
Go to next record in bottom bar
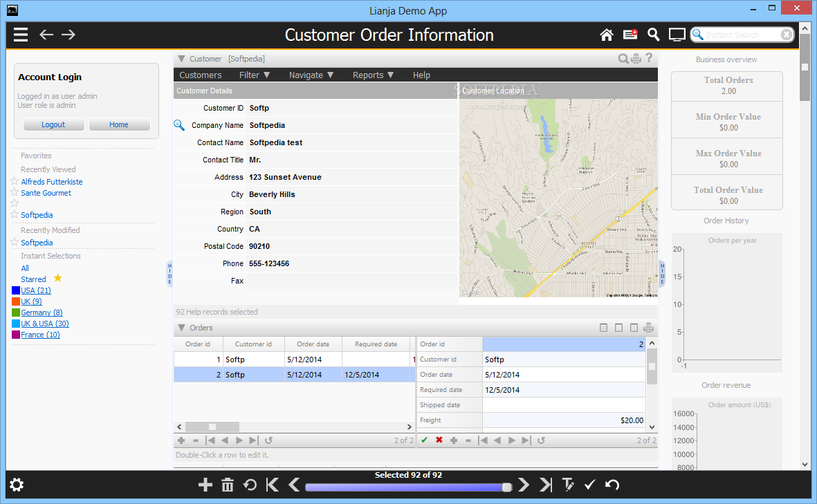(x=524, y=485)
